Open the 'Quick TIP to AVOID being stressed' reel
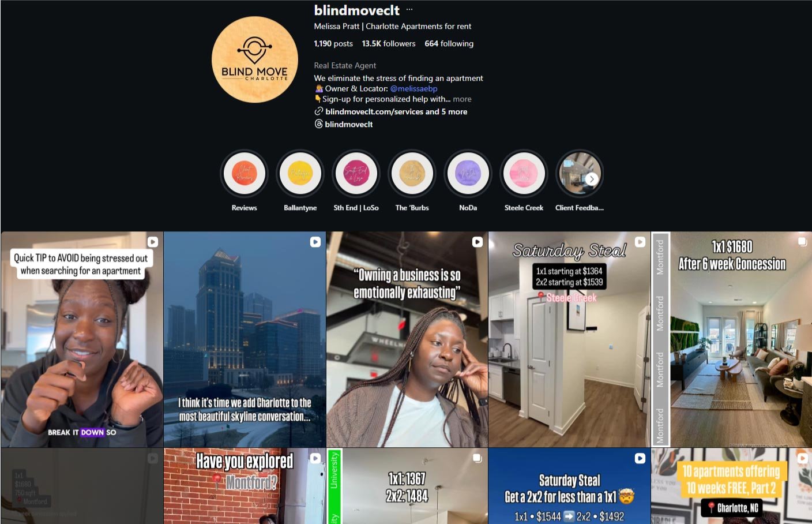812x524 pixels. 82,339
